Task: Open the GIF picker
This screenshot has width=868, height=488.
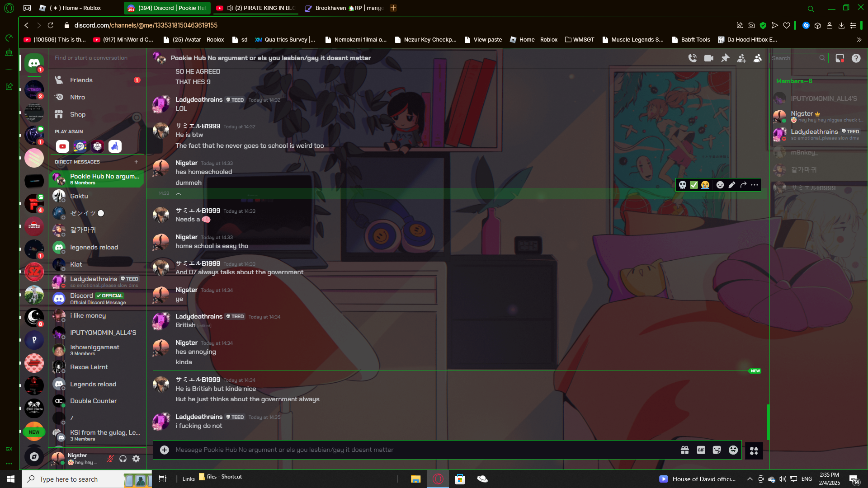Action: pyautogui.click(x=701, y=450)
